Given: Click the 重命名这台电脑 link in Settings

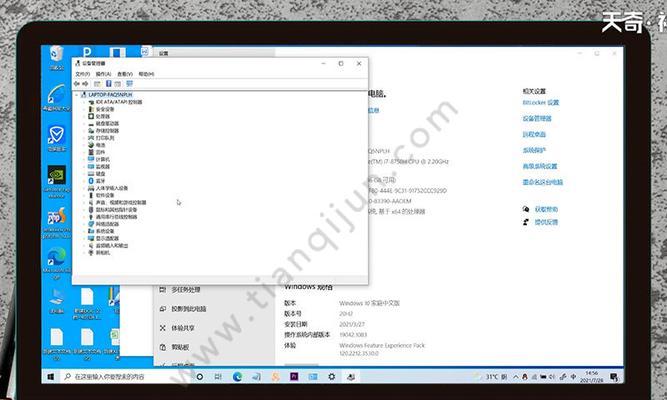Looking at the screenshot, I should (543, 182).
